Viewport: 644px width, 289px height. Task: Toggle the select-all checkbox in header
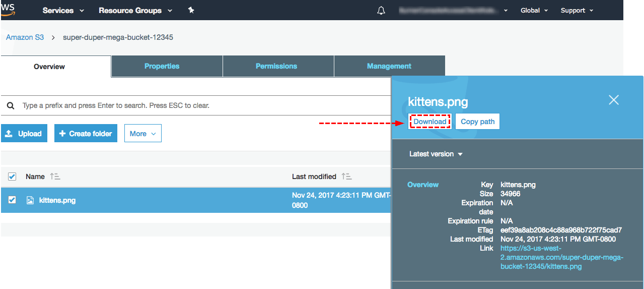12,177
